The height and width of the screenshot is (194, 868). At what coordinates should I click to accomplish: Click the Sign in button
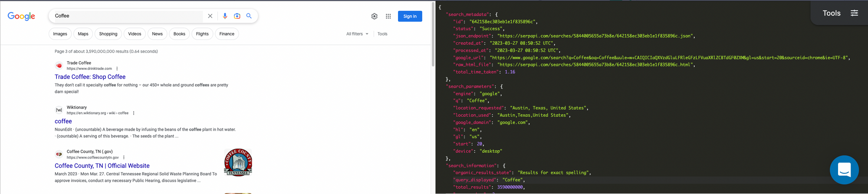pyautogui.click(x=410, y=16)
